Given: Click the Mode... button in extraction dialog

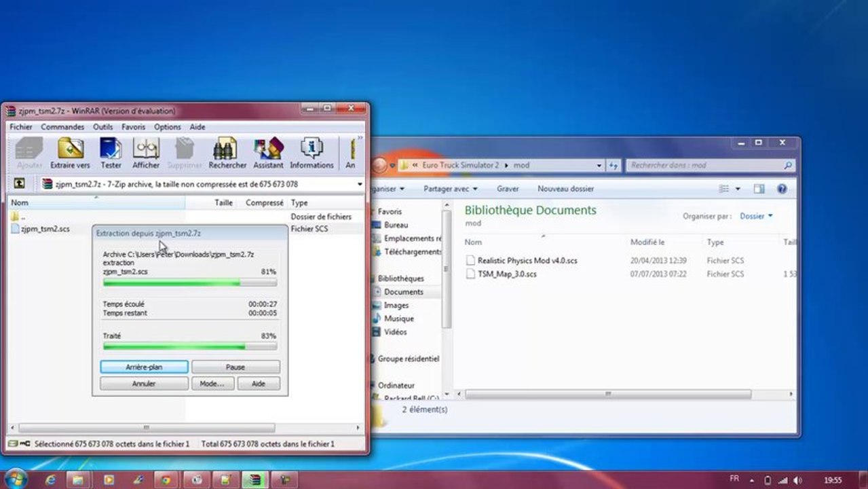Looking at the screenshot, I should [212, 384].
